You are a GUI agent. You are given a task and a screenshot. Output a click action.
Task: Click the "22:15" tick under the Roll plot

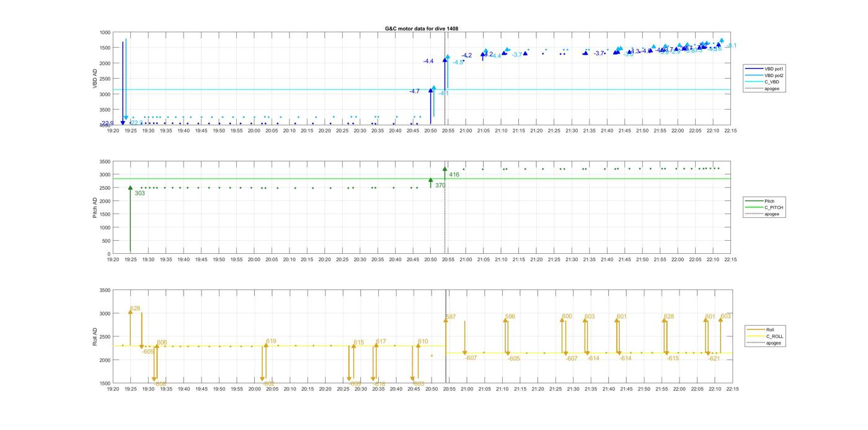(x=731, y=389)
